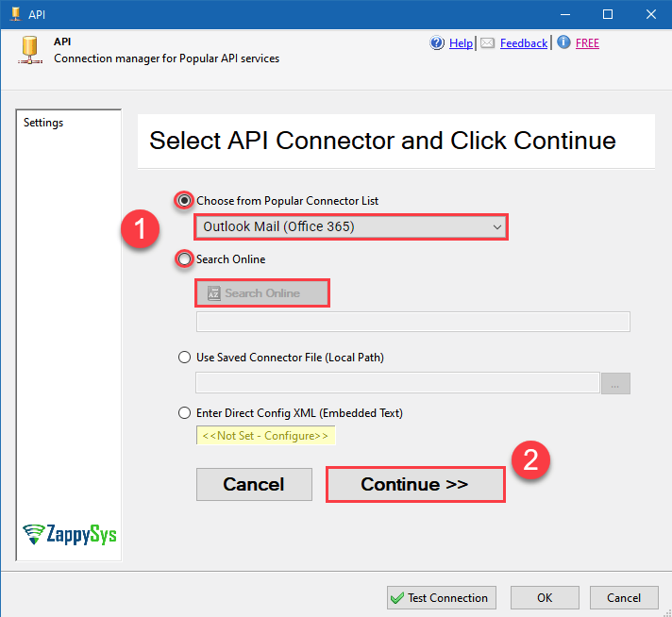Click the blue info icon beside FREE
The width and height of the screenshot is (672, 617).
point(563,42)
